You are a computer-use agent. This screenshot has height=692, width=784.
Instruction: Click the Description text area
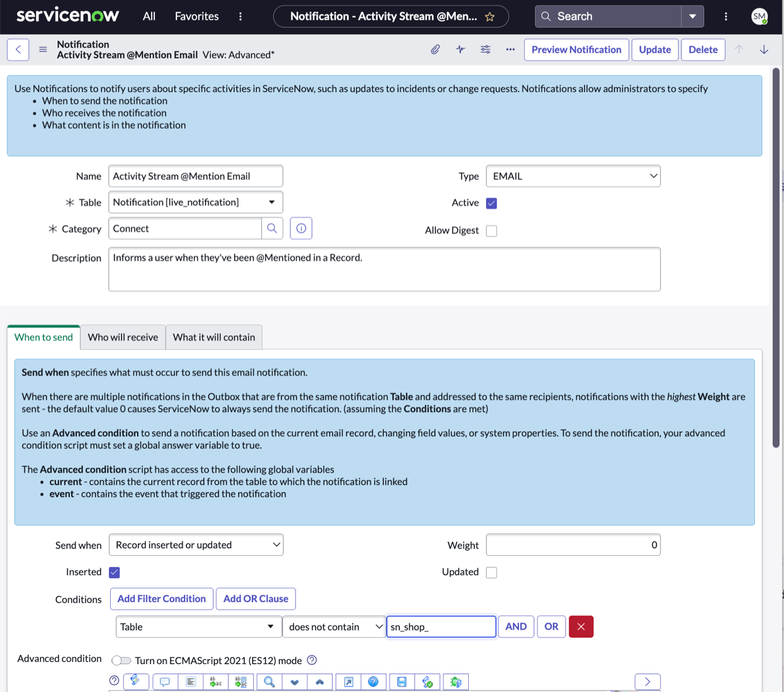pyautogui.click(x=385, y=269)
